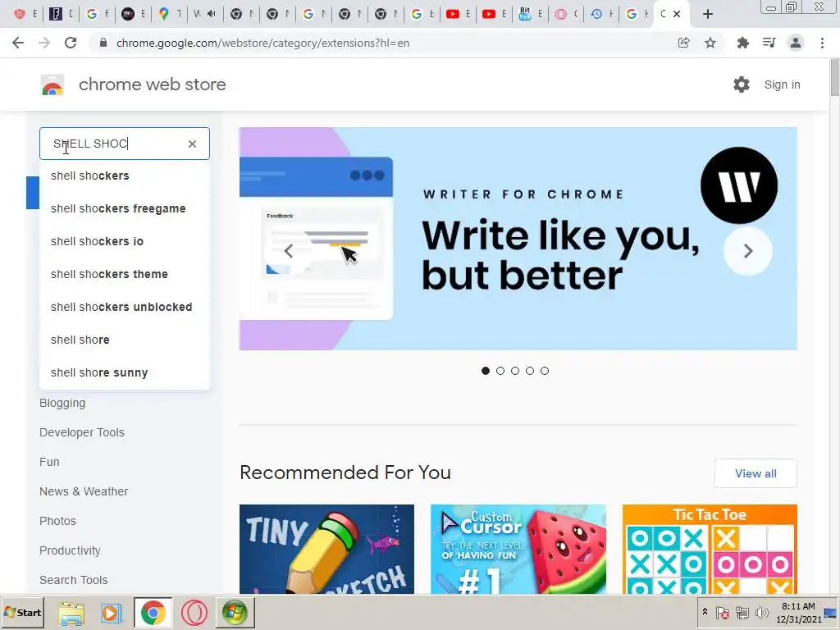Go back with the browser back arrow
The image size is (840, 630).
(x=18, y=43)
